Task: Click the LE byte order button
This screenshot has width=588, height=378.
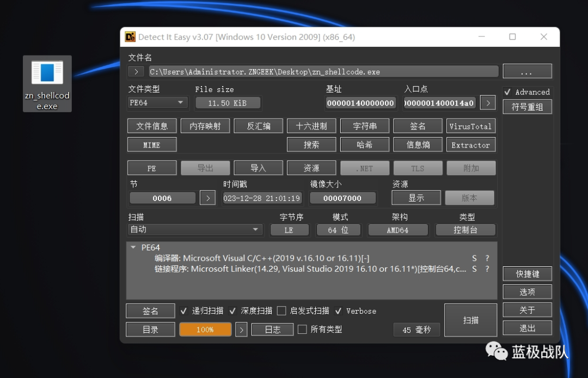Action: [x=290, y=230]
